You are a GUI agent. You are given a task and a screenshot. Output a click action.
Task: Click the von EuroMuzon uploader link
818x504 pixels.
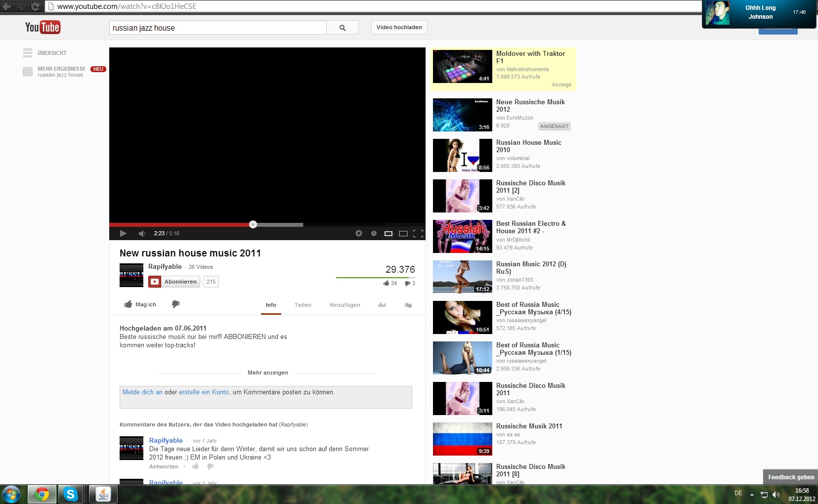tap(515, 118)
